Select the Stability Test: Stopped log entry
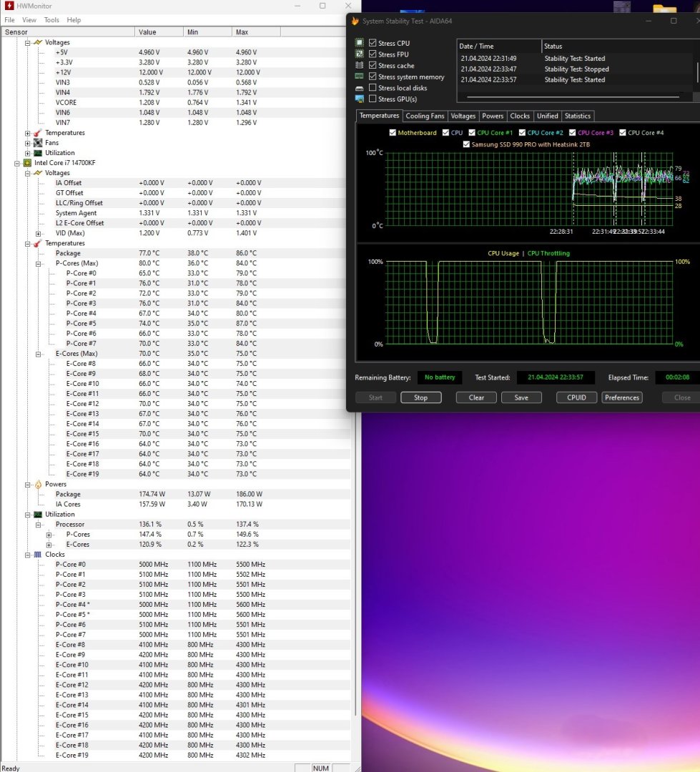The image size is (700, 772). [576, 69]
